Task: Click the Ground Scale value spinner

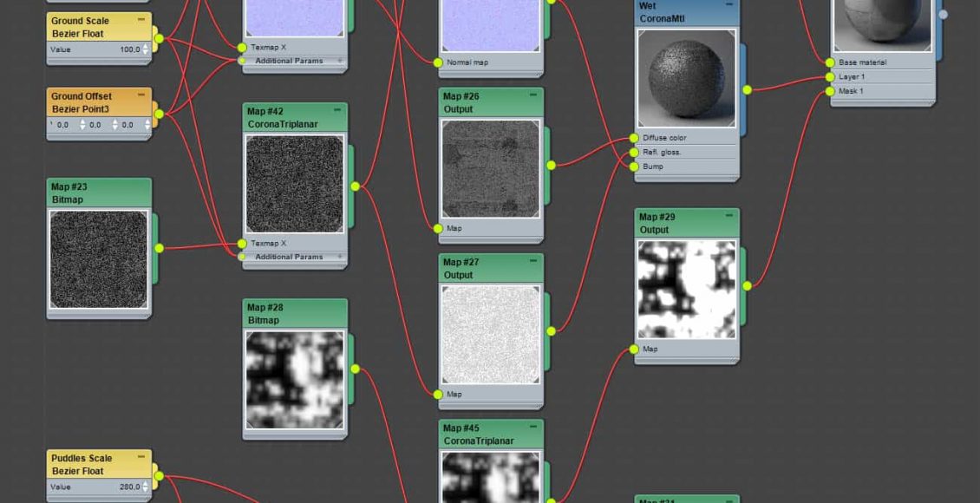Action: pos(146,49)
